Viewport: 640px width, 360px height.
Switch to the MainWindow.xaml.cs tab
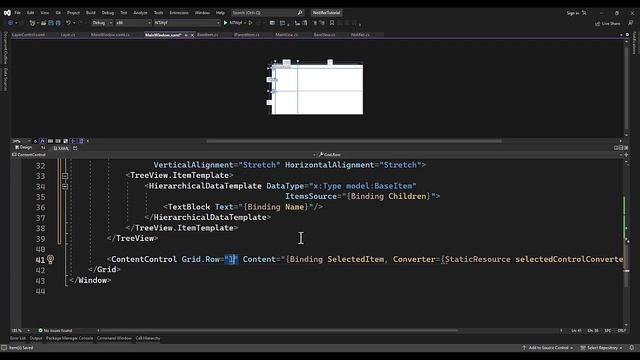pyautogui.click(x=110, y=35)
